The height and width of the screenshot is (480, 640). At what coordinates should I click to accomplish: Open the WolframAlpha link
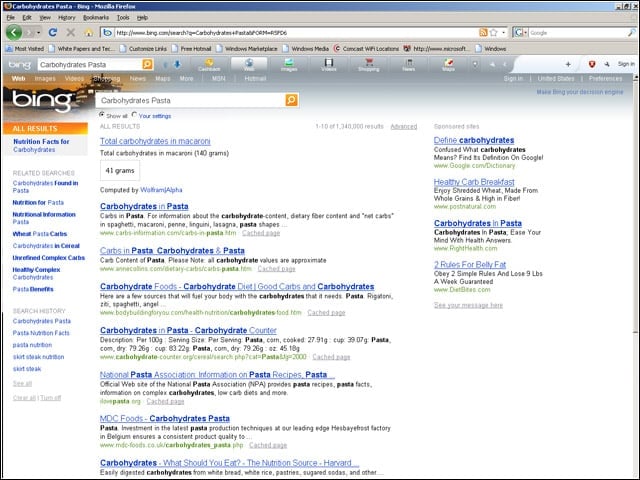161,190
